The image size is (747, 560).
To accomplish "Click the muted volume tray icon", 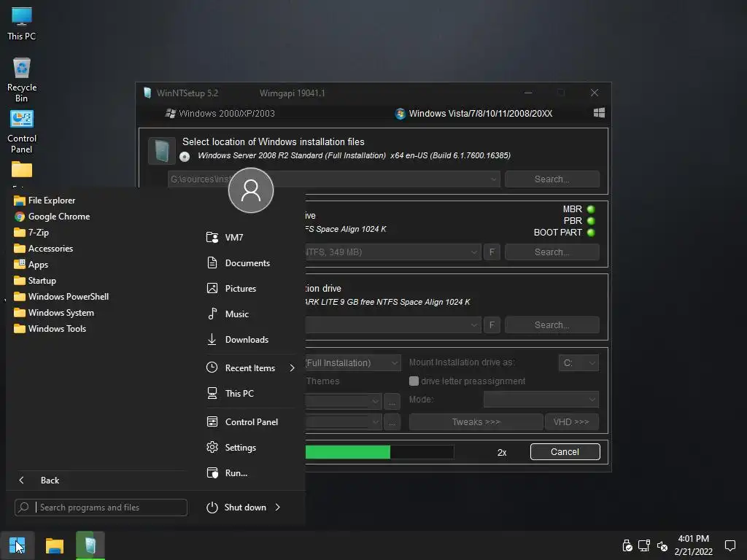I will pyautogui.click(x=662, y=545).
